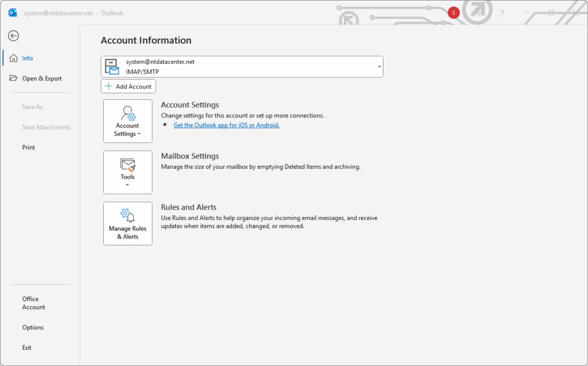Viewport: 588px width, 366px height.
Task: Click the red user avatar 'S'
Action: [454, 13]
